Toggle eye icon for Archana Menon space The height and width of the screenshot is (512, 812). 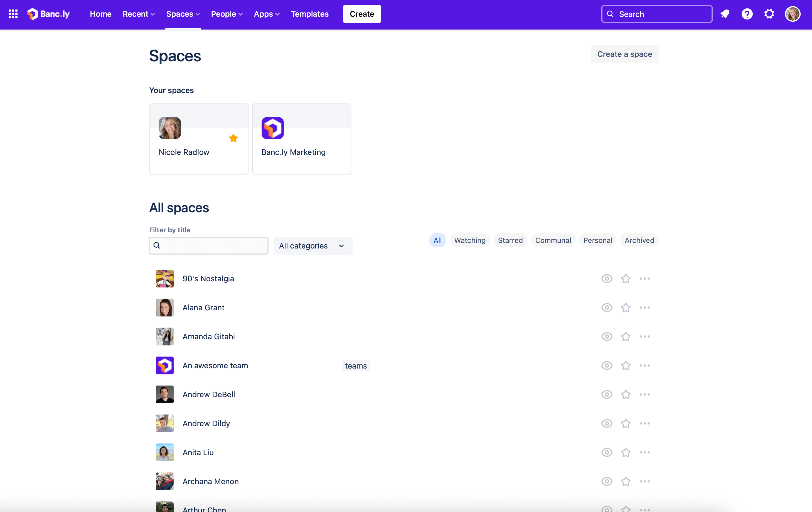[606, 481]
